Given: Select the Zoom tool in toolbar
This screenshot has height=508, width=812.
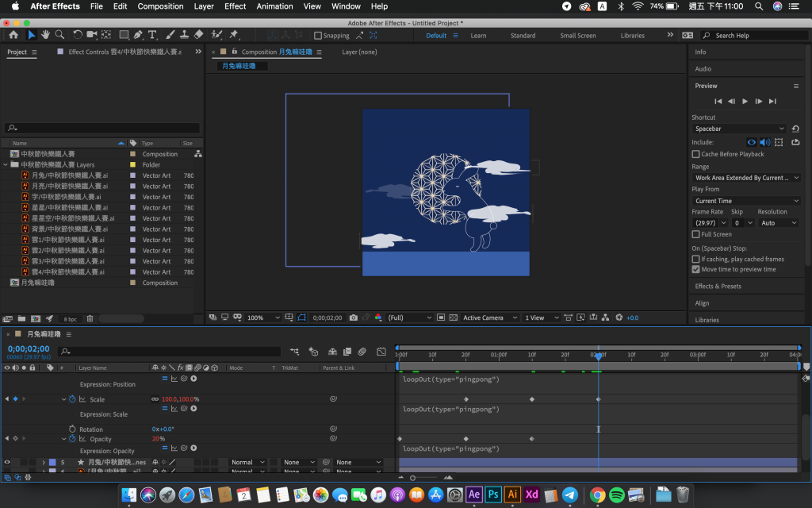Looking at the screenshot, I should coord(60,35).
